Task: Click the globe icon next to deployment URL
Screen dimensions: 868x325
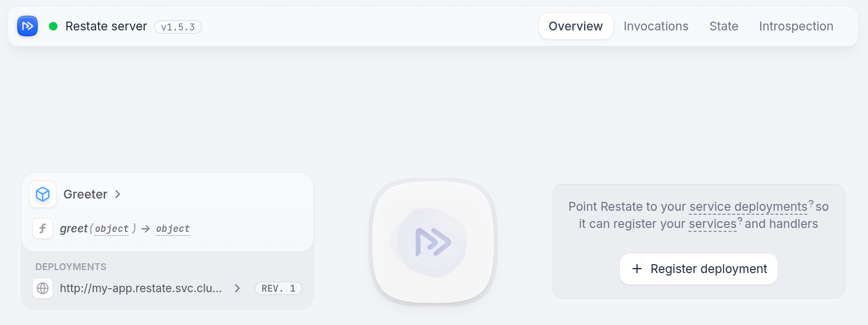Action: pos(43,288)
